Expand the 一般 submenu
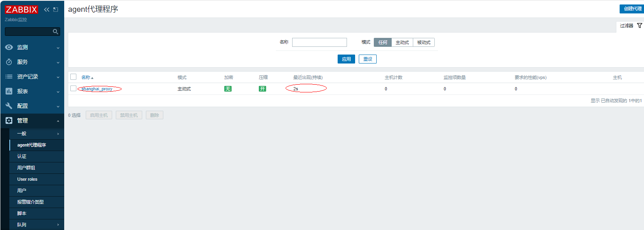 37,134
